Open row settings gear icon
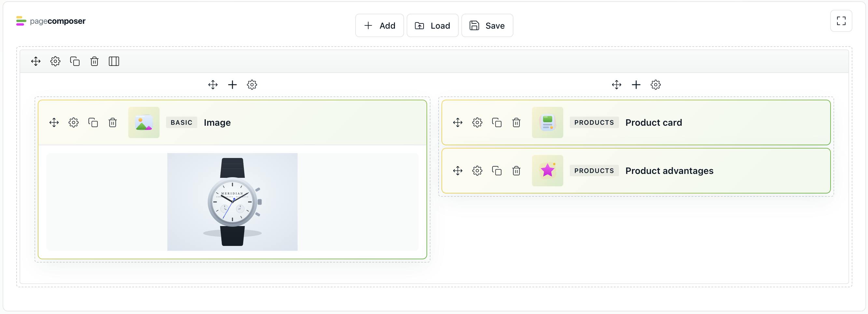 pos(55,61)
